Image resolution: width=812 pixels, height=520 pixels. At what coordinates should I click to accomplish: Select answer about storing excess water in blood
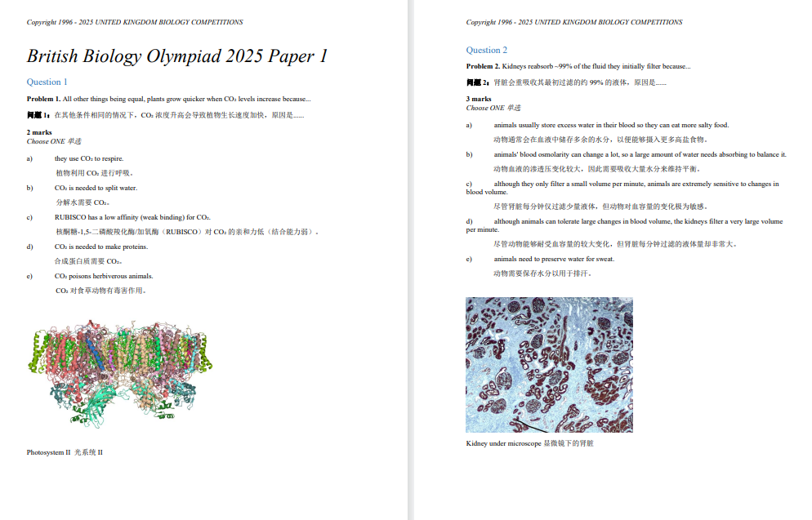coord(611,125)
